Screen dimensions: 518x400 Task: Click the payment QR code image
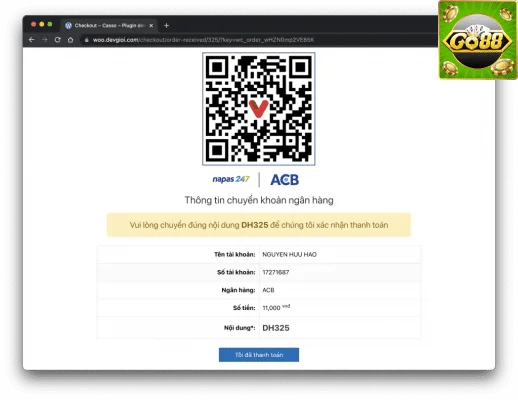click(x=259, y=109)
